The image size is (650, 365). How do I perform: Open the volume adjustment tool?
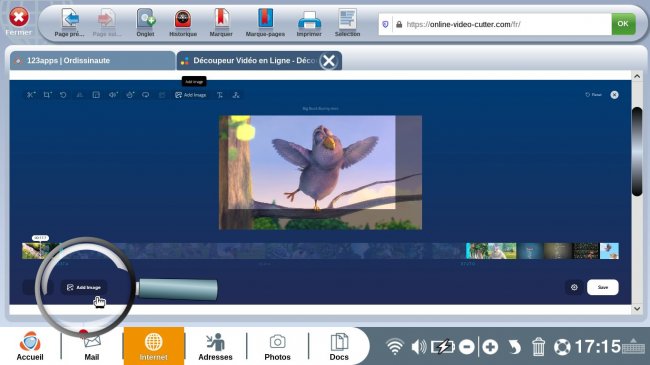[113, 95]
